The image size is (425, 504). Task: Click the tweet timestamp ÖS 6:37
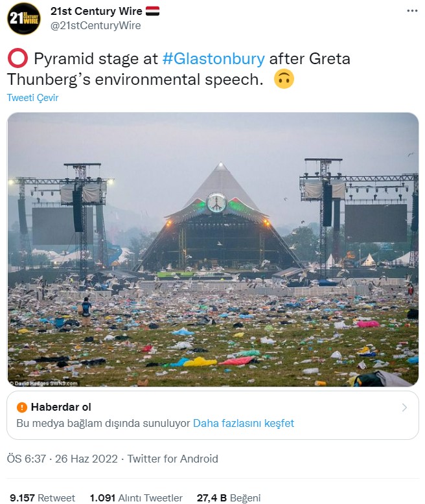pos(27,459)
